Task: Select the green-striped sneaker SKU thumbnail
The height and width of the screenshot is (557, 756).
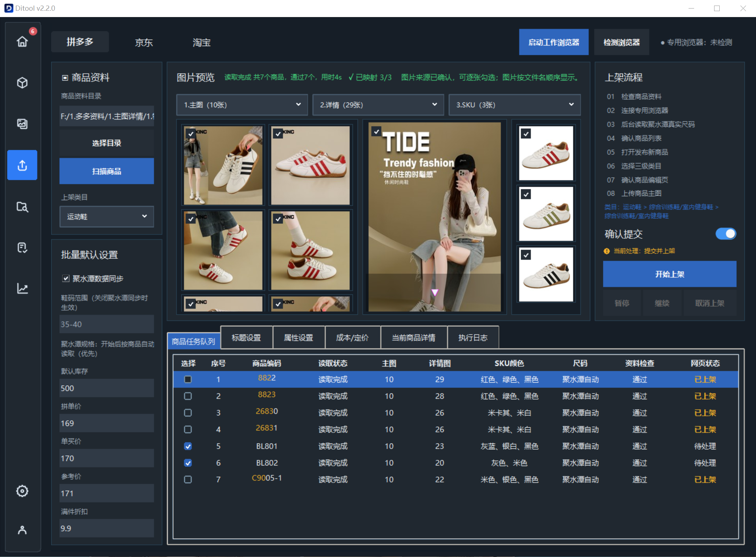Action: point(546,214)
